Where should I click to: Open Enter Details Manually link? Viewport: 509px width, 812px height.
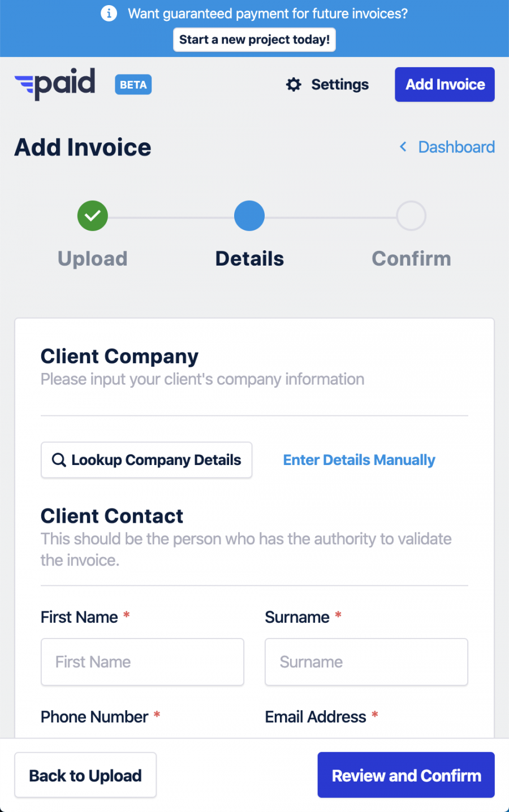coord(359,460)
